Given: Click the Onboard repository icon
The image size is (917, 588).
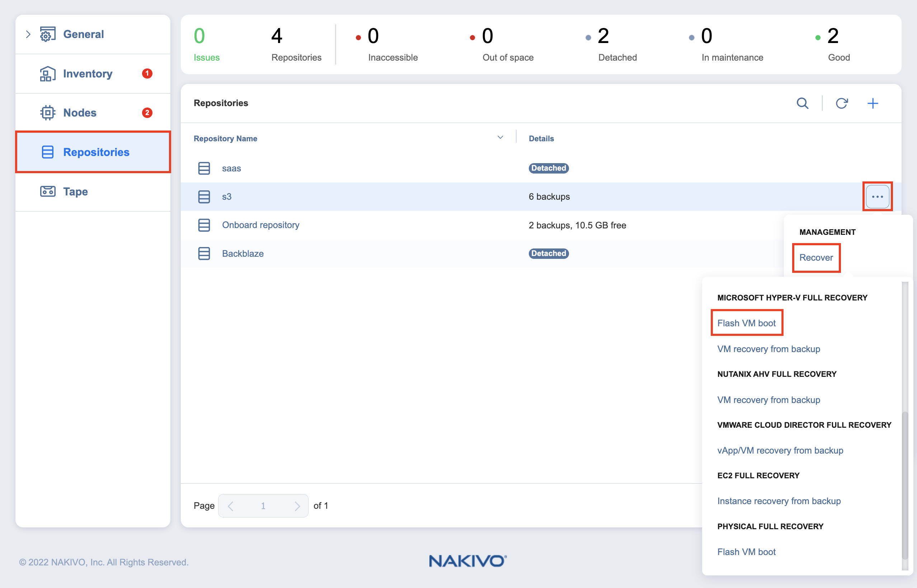Looking at the screenshot, I should point(204,225).
